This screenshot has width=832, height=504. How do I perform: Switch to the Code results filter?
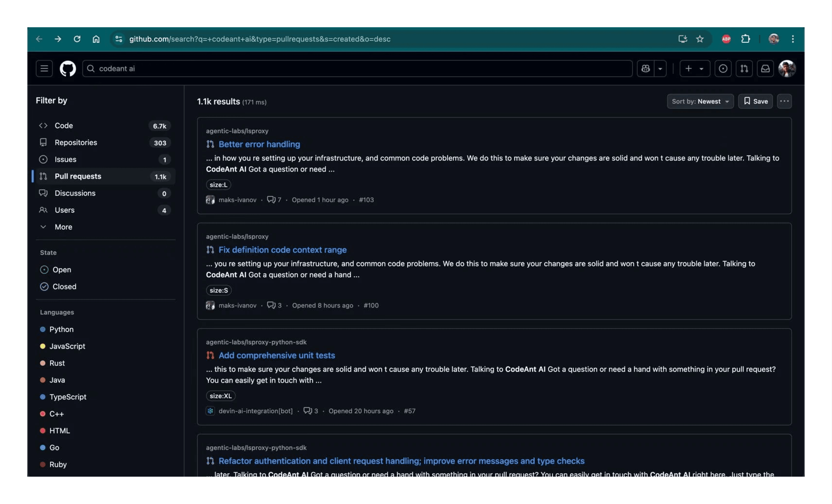click(x=64, y=125)
